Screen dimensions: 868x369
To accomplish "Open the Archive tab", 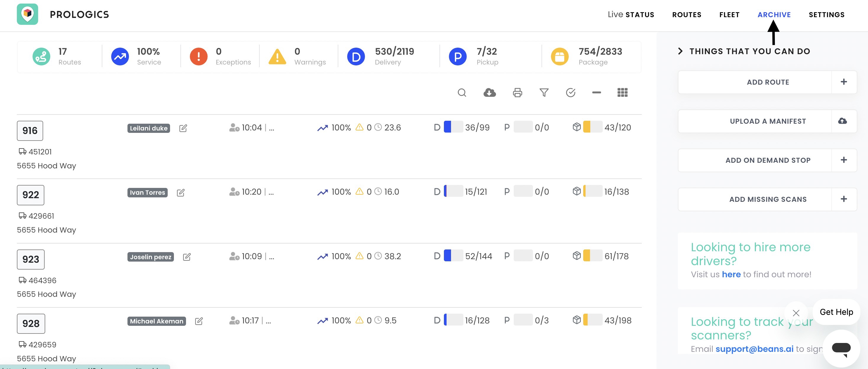I will tap(774, 15).
